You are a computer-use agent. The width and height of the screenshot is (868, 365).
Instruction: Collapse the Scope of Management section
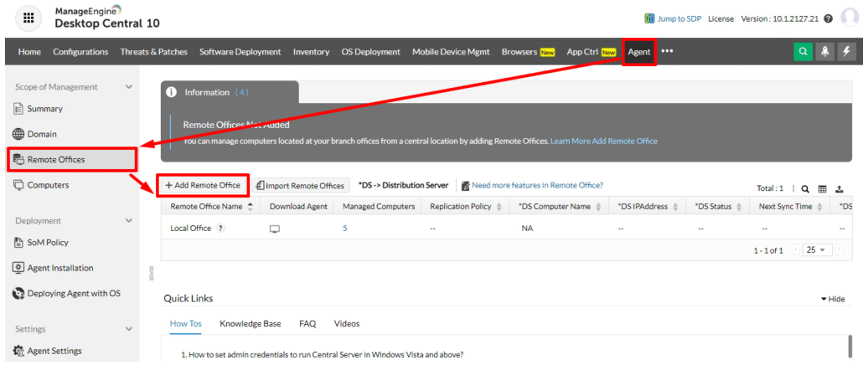coord(129,87)
